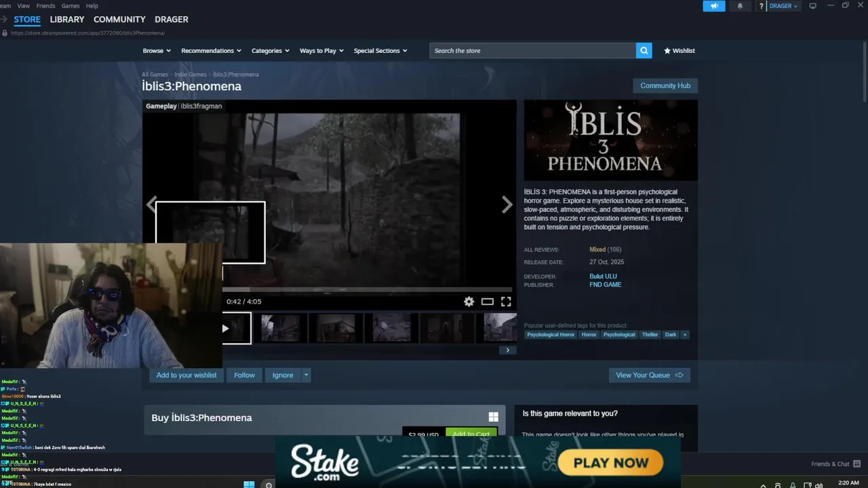
Task: Select the Psychological Horror tag
Action: click(551, 335)
